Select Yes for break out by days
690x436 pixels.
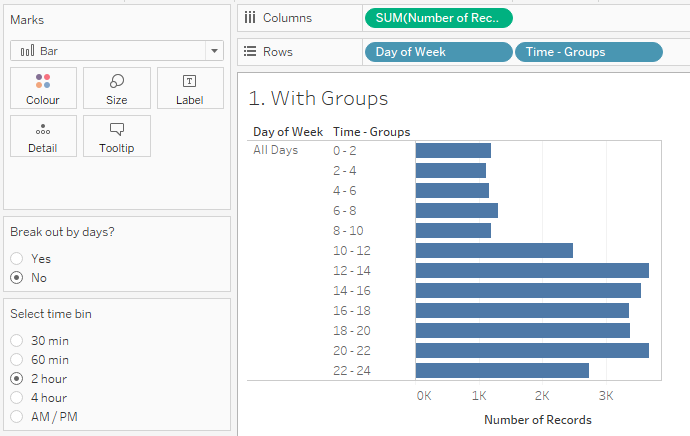(17, 258)
